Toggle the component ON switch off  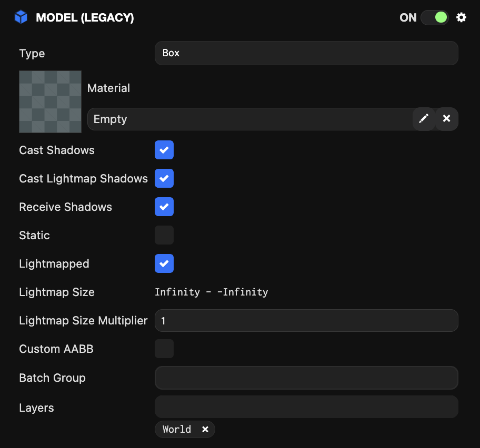coord(434,17)
